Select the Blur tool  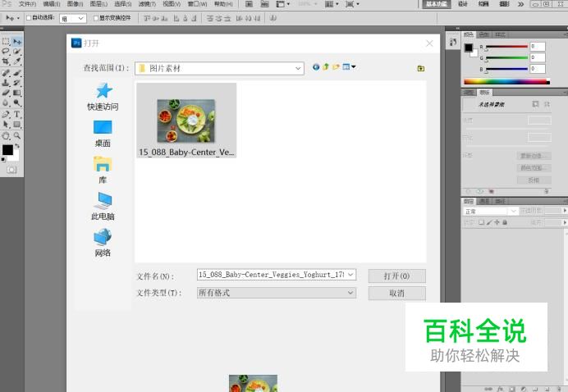(6, 103)
